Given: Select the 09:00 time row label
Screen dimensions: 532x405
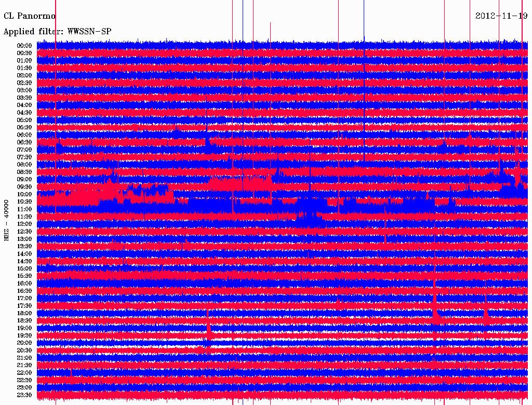Looking at the screenshot, I should [x=24, y=180].
